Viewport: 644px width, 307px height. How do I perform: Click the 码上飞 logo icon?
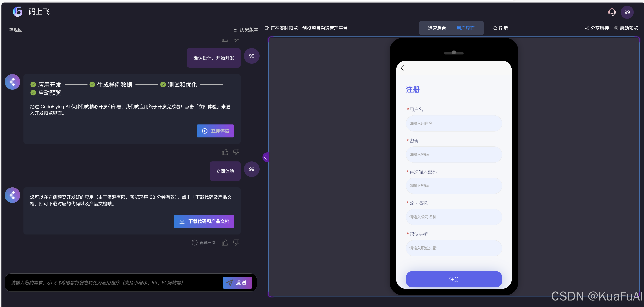(x=17, y=12)
